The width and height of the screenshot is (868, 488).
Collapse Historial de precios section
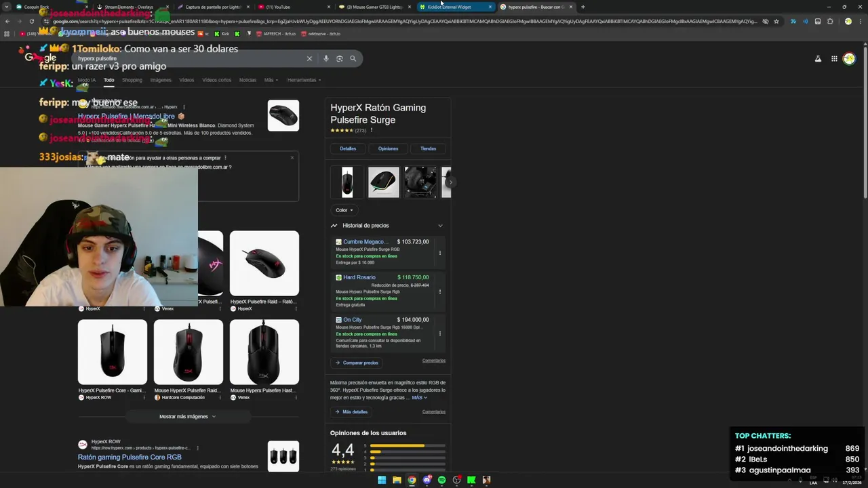(x=440, y=226)
